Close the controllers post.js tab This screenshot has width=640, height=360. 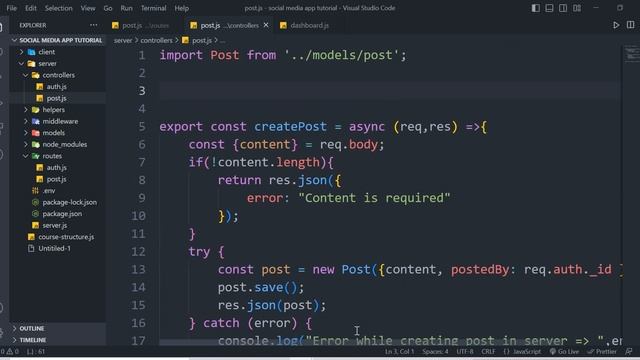(266, 25)
